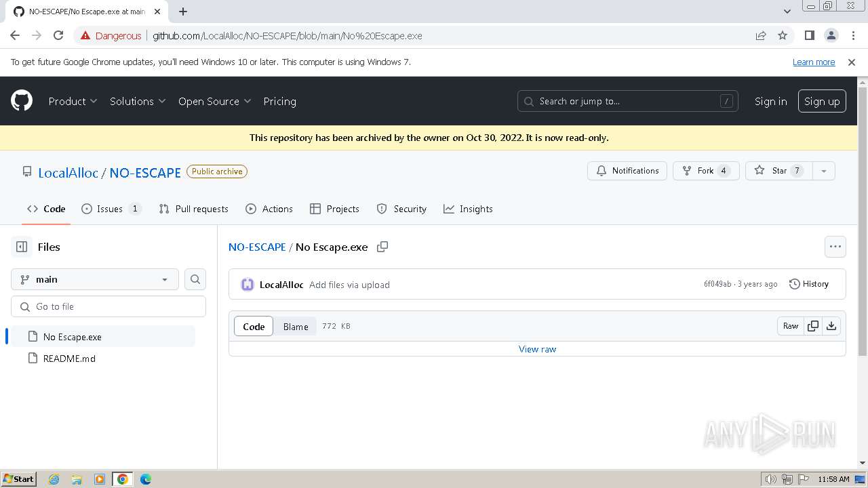
Task: Click the View raw link
Action: tap(537, 349)
